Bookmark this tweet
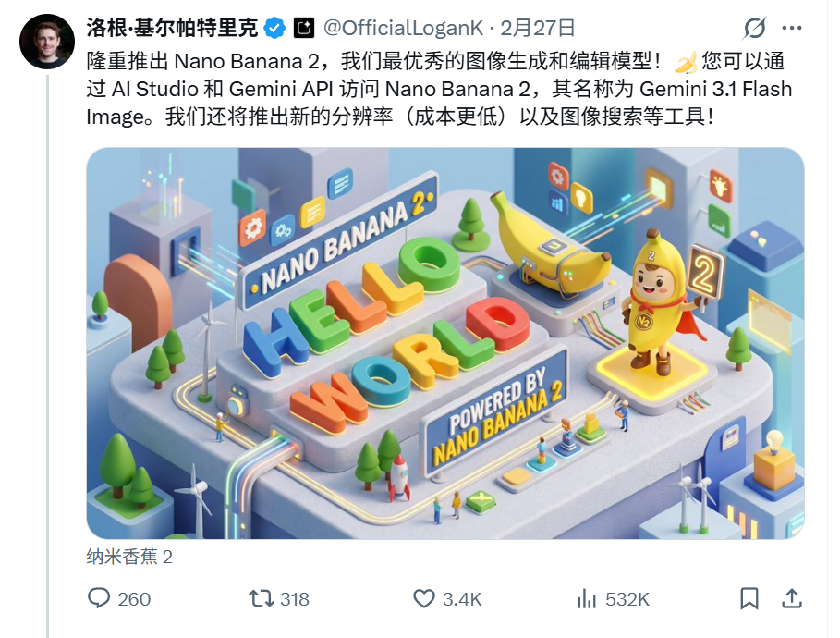This screenshot has width=840, height=638. 749,598
